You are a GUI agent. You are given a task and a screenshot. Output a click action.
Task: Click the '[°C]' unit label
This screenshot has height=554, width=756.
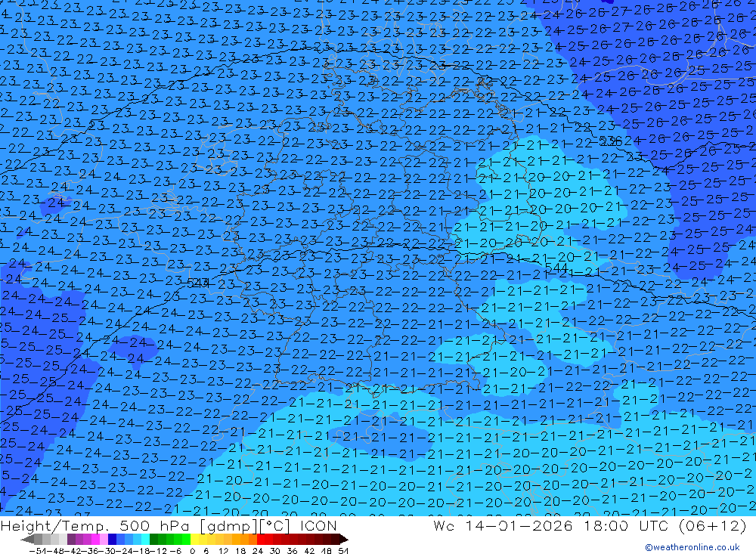point(275,526)
